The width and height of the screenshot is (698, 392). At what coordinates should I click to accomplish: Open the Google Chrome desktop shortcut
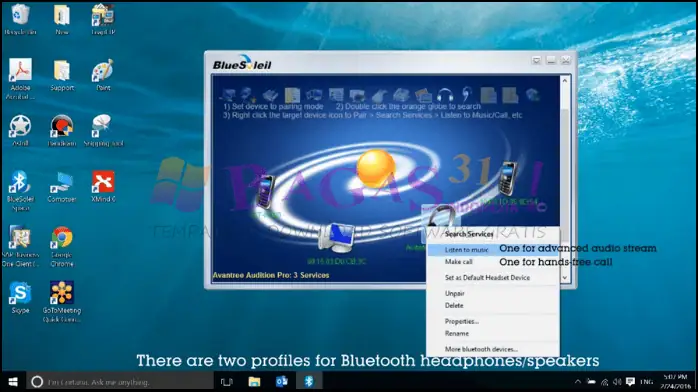pyautogui.click(x=62, y=246)
